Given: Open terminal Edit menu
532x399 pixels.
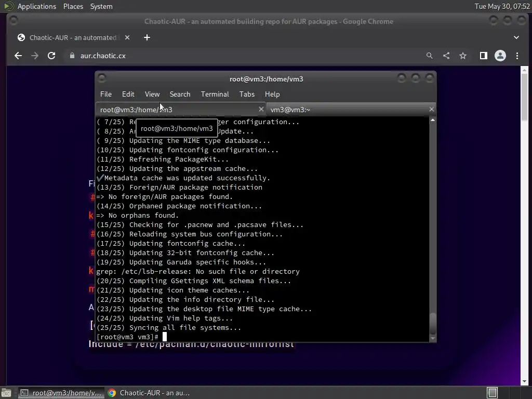Looking at the screenshot, I should point(128,94).
